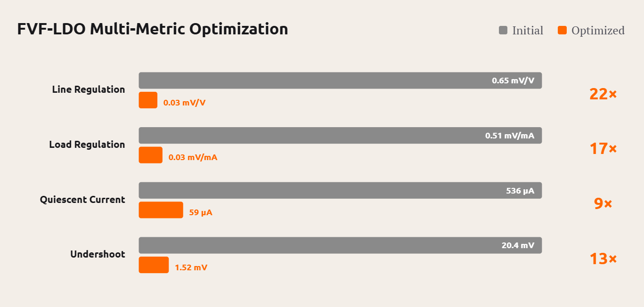Click the orange Optimized legend swatch
The image size is (644, 307).
tap(562, 31)
